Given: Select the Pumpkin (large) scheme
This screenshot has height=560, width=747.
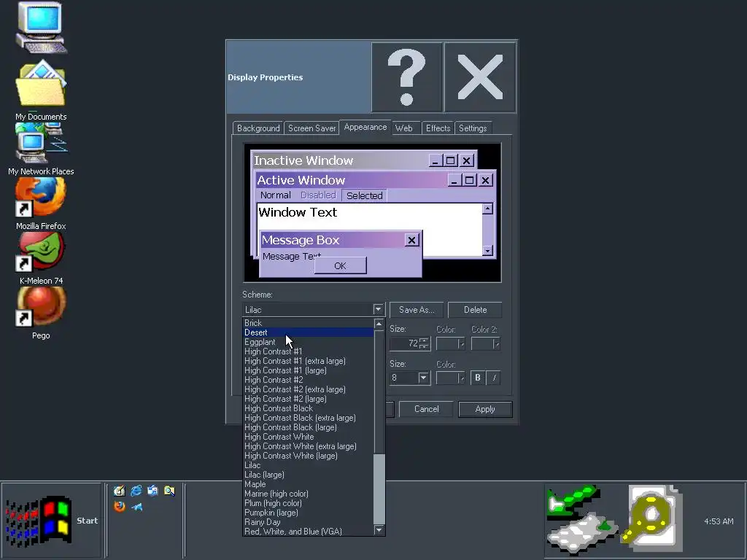Looking at the screenshot, I should pos(309,513).
